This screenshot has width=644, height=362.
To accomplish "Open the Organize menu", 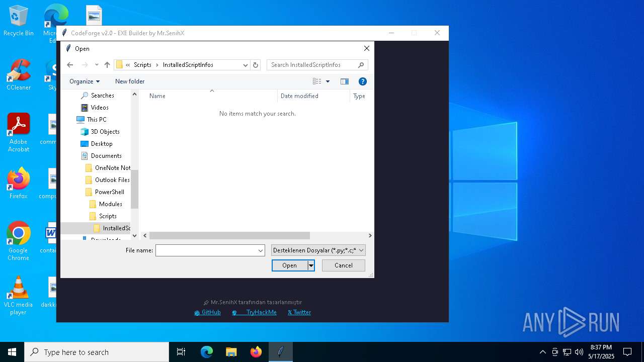I will (x=85, y=81).
